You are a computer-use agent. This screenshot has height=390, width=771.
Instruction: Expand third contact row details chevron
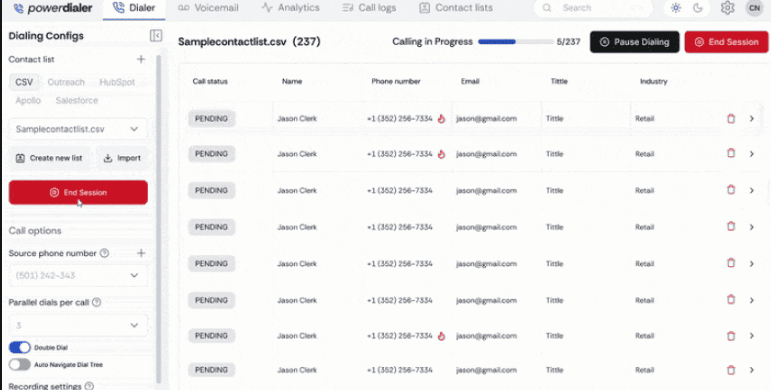pyautogui.click(x=752, y=190)
